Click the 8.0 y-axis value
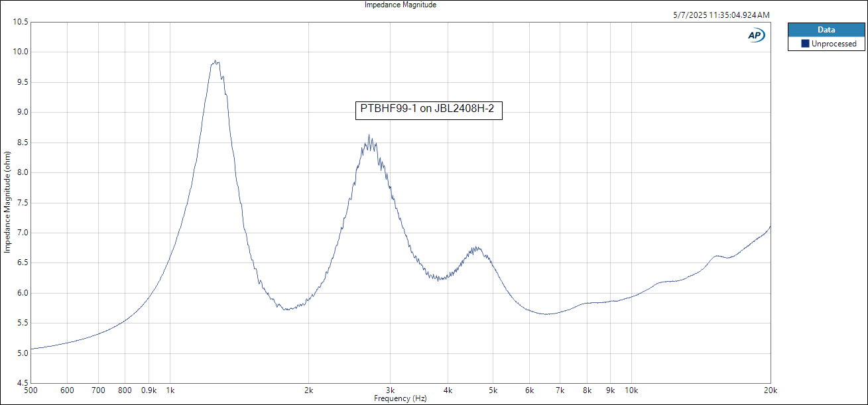The height and width of the screenshot is (405, 868). pos(23,172)
